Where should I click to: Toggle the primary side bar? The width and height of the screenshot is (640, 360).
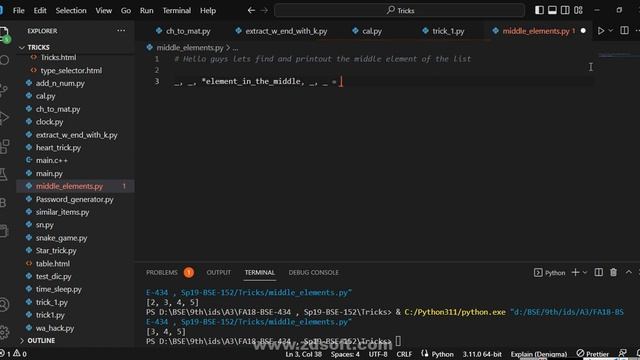539,10
